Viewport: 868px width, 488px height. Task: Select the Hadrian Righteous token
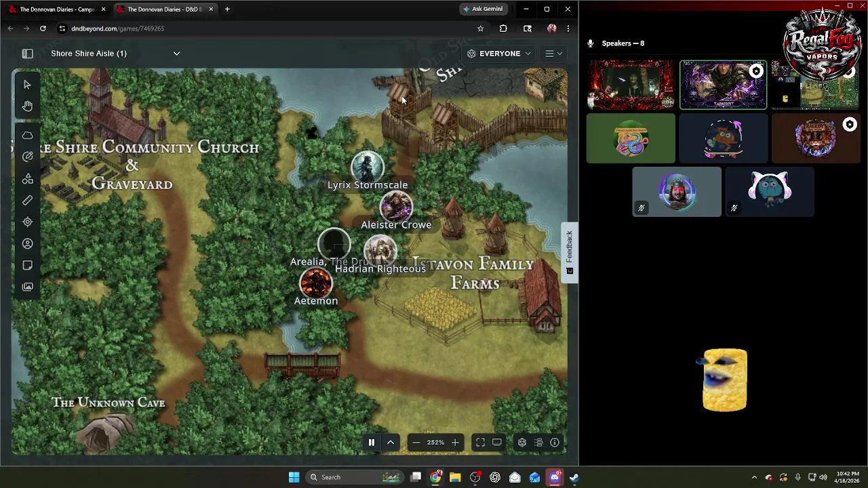(x=380, y=251)
